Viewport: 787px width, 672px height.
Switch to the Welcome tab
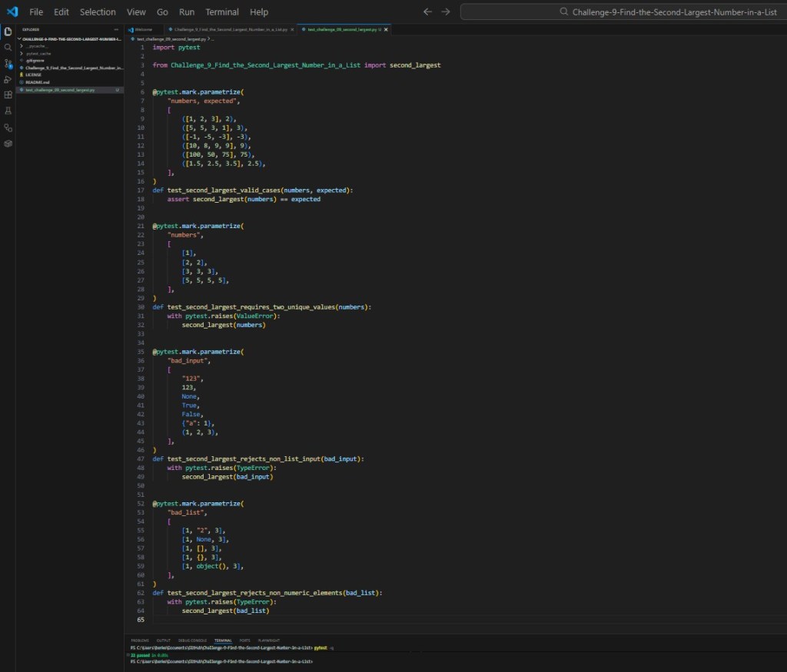pos(143,29)
